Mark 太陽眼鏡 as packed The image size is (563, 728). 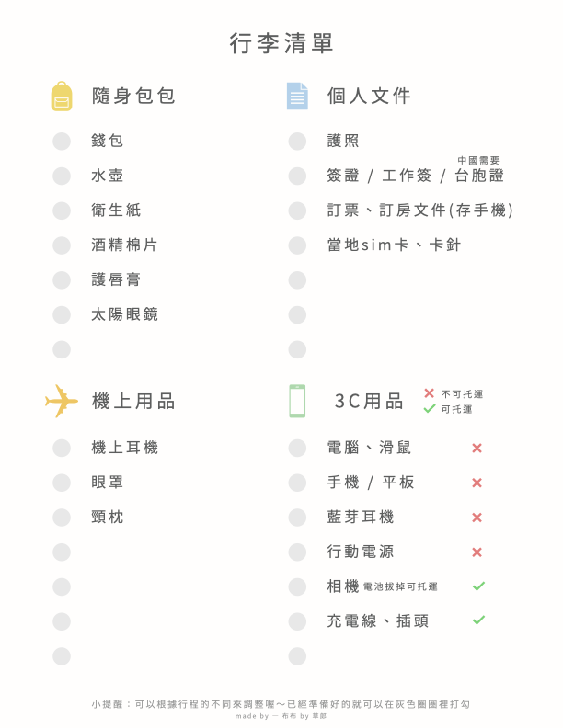pyautogui.click(x=62, y=314)
